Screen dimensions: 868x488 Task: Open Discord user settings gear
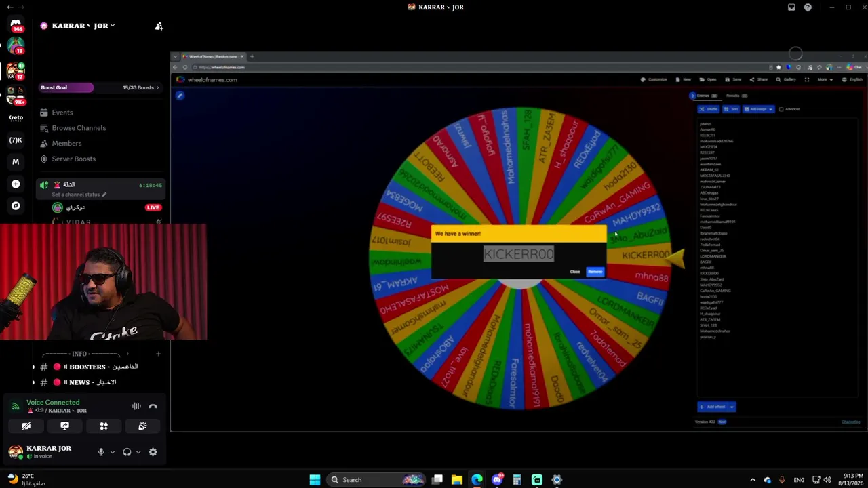pyautogui.click(x=153, y=452)
